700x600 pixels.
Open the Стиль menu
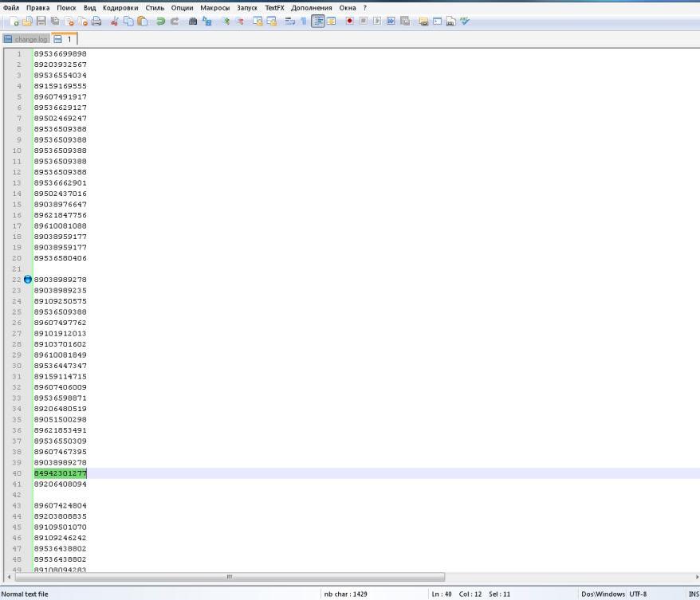point(155,8)
